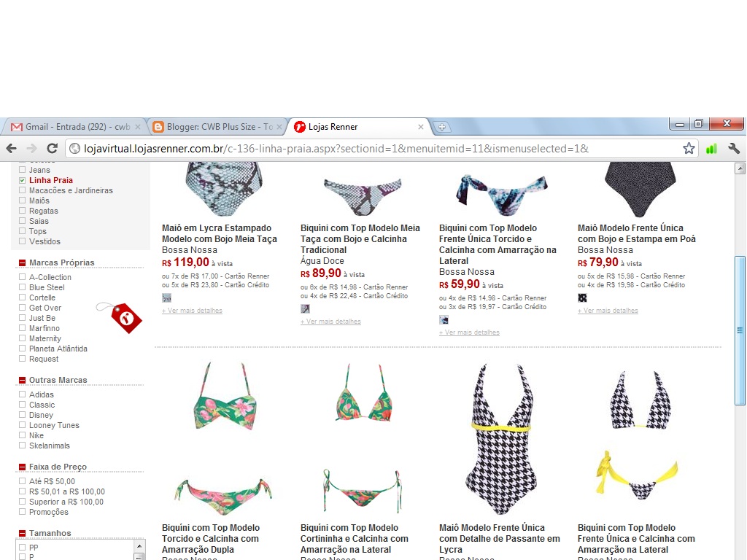
Task: Open Maiô em Lycra Estampado product title
Action: click(x=219, y=233)
